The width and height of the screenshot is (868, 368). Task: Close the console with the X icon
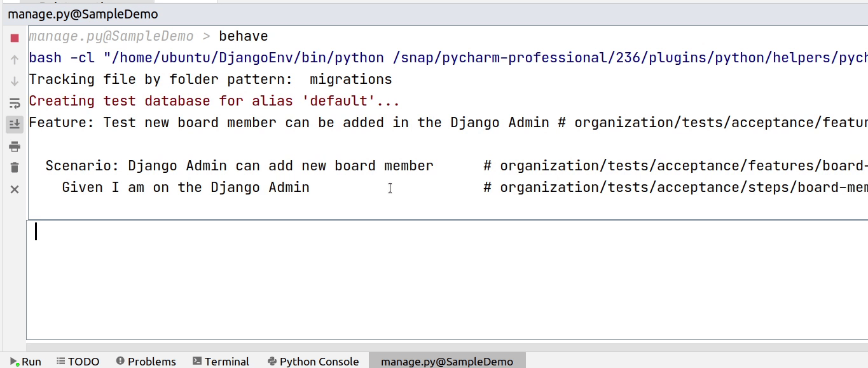point(15,189)
